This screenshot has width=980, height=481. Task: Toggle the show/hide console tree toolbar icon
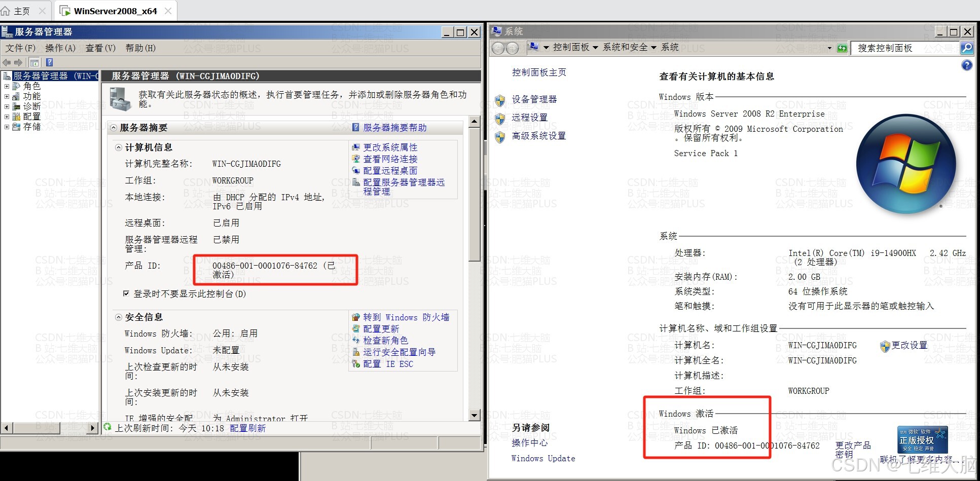34,62
